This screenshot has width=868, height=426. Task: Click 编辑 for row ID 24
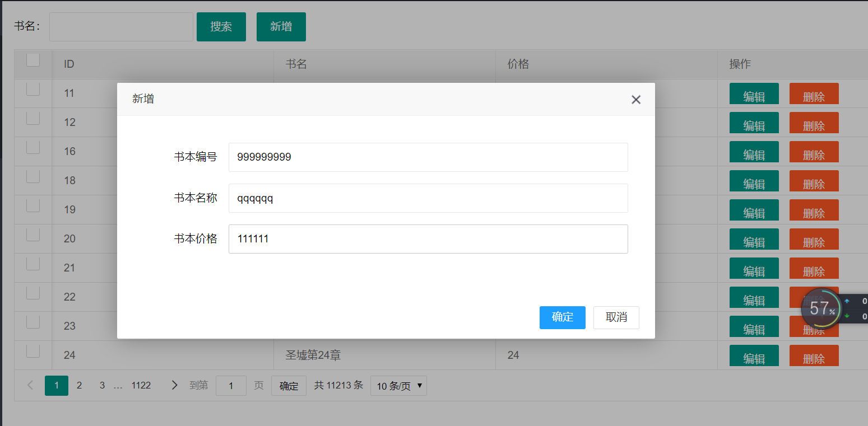point(754,355)
